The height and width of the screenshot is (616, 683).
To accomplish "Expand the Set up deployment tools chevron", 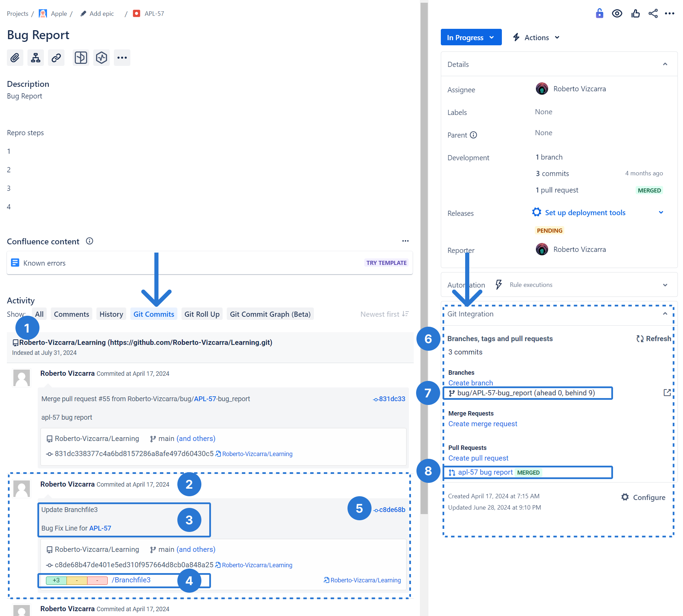I will tap(661, 212).
